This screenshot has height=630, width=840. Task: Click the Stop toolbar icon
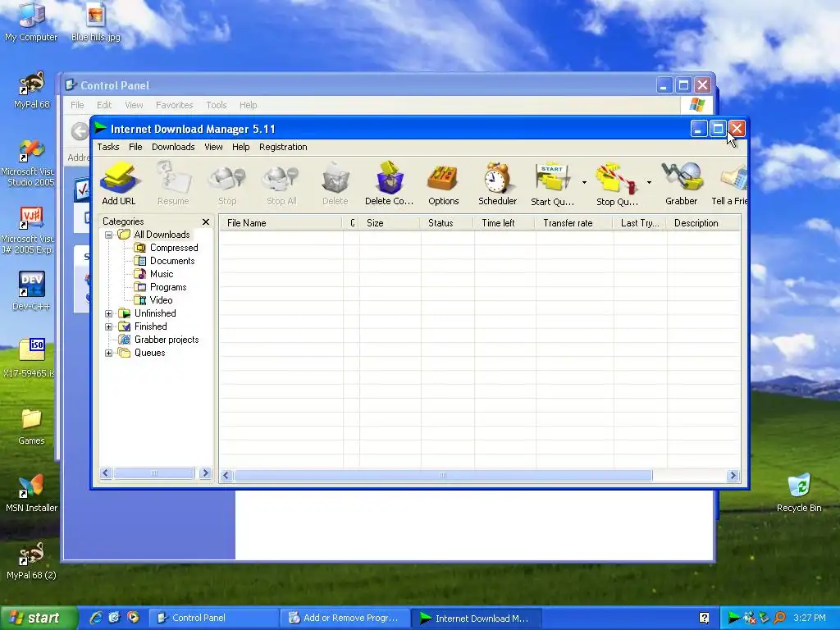[x=227, y=184]
